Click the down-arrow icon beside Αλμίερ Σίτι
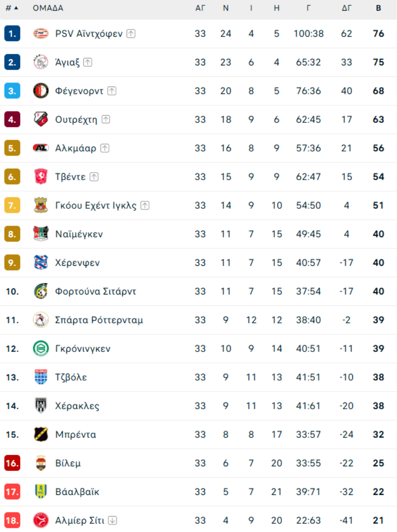This screenshot has width=397, height=532. coord(112,521)
